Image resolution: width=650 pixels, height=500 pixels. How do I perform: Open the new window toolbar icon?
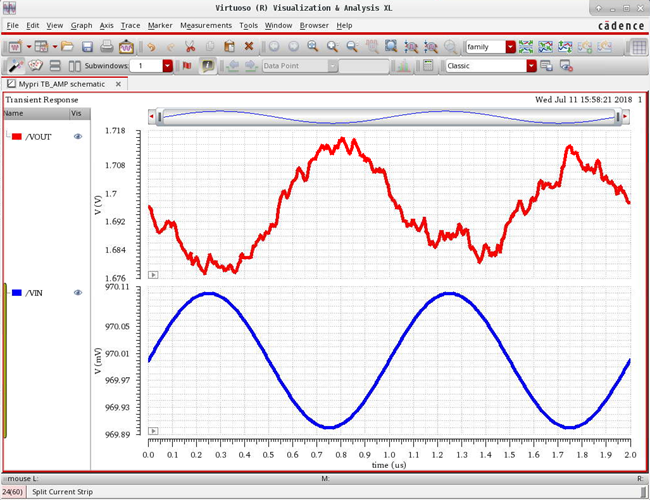[x=15, y=47]
